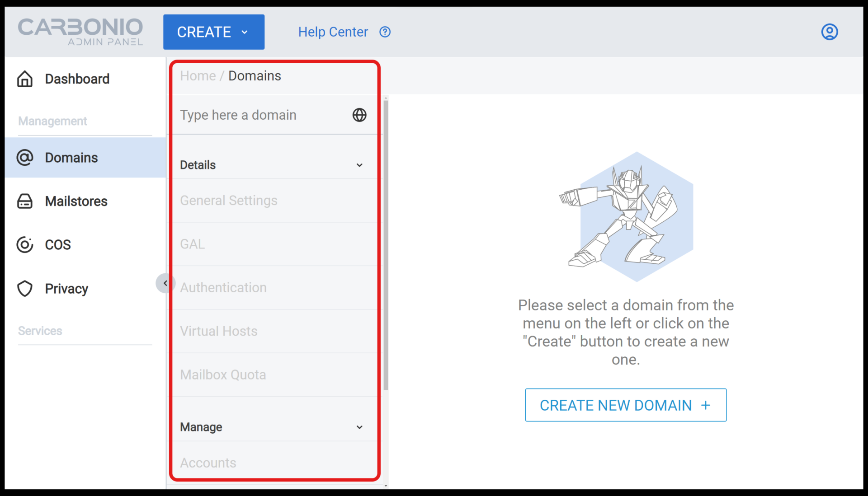
Task: Select the Domains @ icon in sidebar
Action: pyautogui.click(x=25, y=158)
